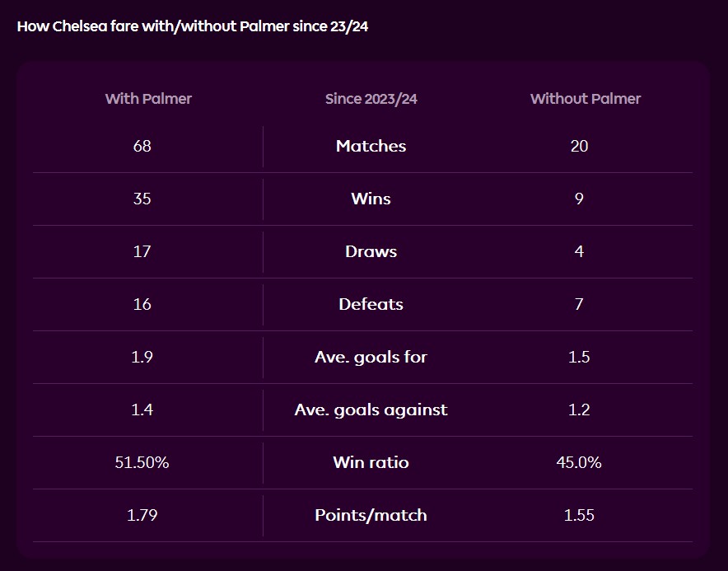Select the "Defeats" row label

coord(371,304)
